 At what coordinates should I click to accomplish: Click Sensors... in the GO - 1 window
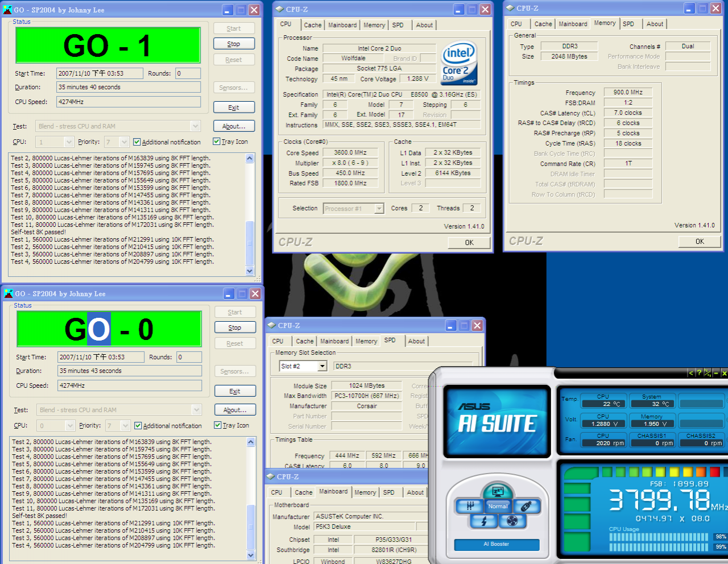coord(234,88)
